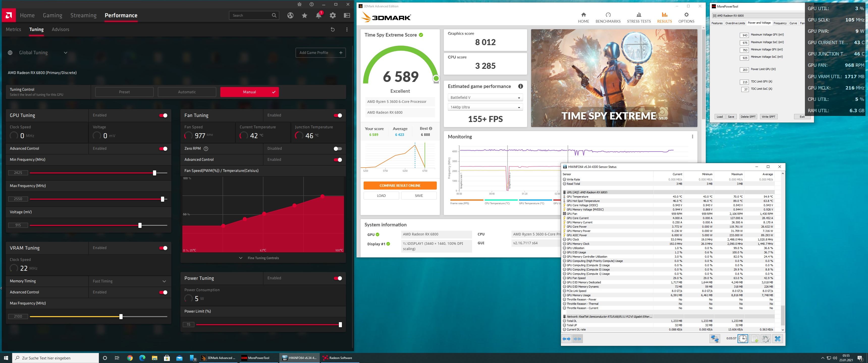868x363 pixels.
Task: Open the bug report icon in Radeon Software
Action: (x=299, y=4)
